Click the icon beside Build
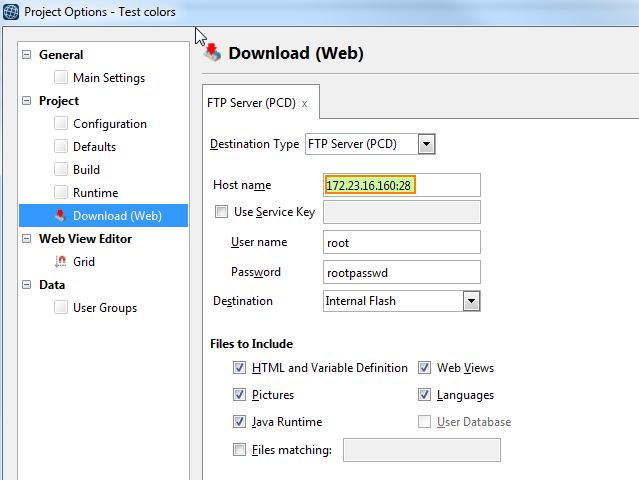The height and width of the screenshot is (480, 639). pos(61,169)
